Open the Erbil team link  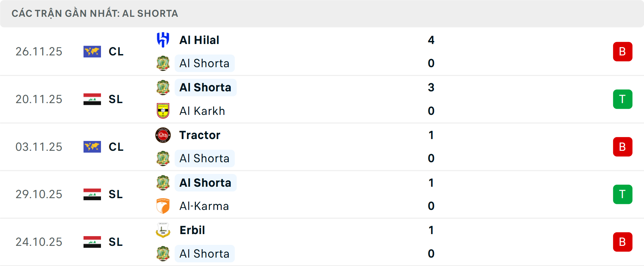click(192, 230)
